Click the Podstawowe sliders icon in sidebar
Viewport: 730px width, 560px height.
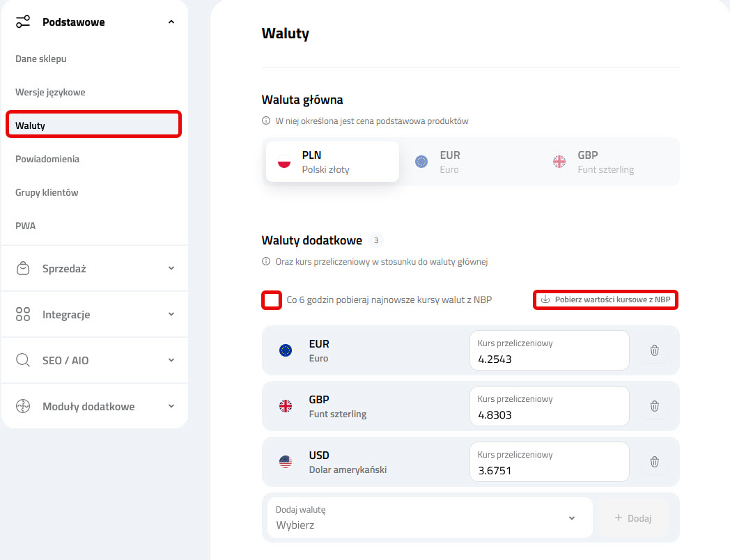(22, 22)
